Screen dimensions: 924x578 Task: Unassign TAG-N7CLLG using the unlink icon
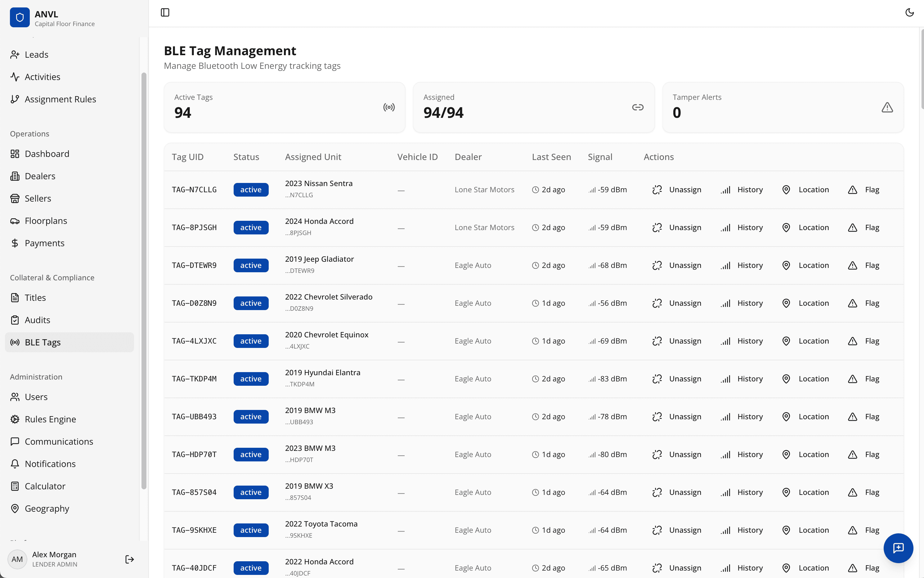(x=657, y=189)
